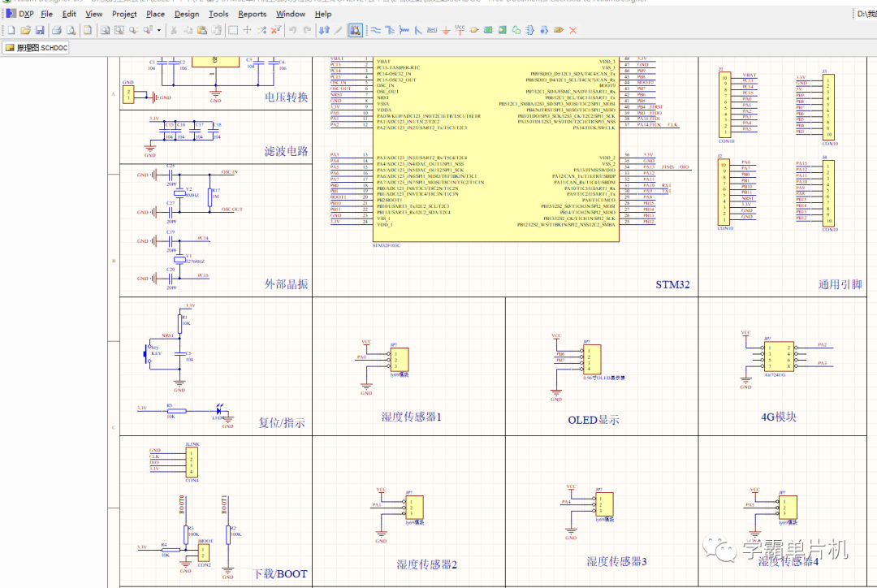
Task: Select the Place Wire tool
Action: (x=376, y=30)
